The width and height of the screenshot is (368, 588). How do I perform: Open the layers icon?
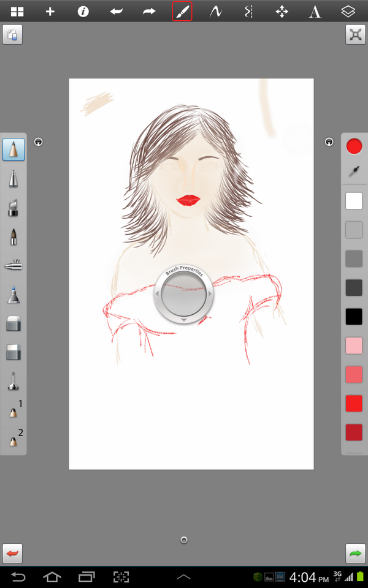click(348, 12)
